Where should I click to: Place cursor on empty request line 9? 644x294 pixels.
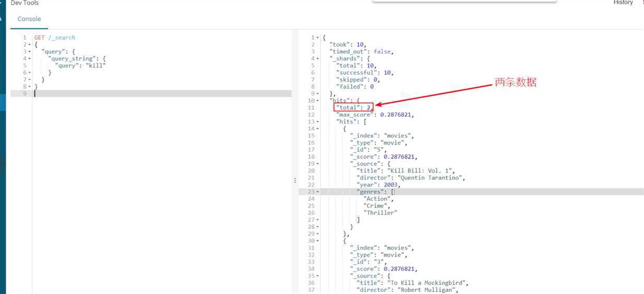162,94
